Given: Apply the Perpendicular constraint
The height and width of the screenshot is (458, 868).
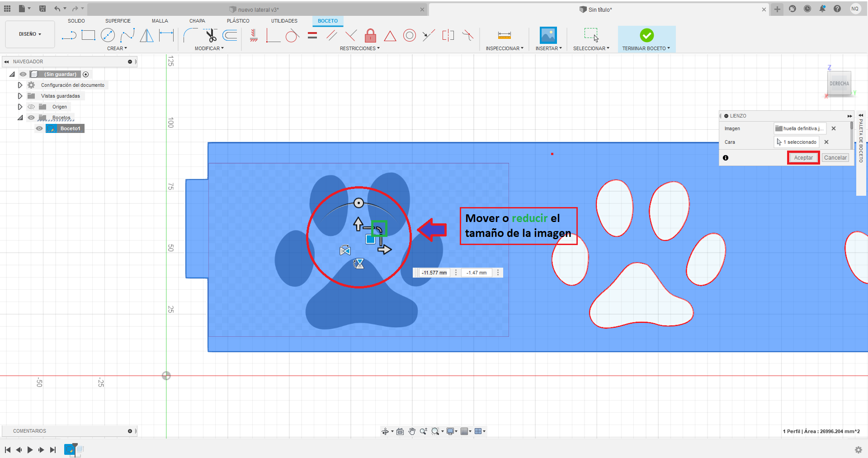Looking at the screenshot, I should 351,35.
